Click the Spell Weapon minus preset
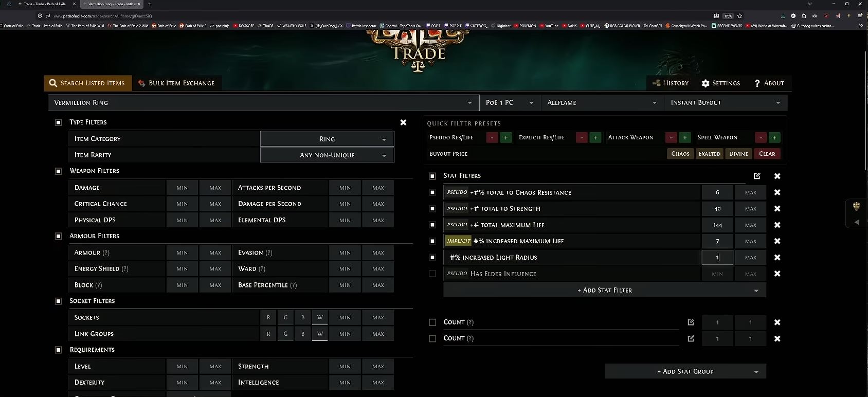Viewport: 868px width, 397px height. [761, 138]
